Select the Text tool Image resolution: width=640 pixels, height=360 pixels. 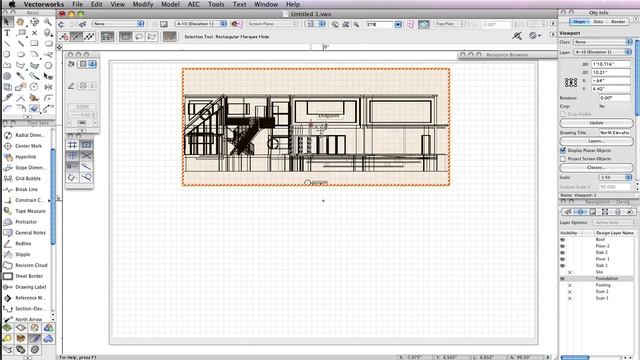pyautogui.click(x=7, y=33)
